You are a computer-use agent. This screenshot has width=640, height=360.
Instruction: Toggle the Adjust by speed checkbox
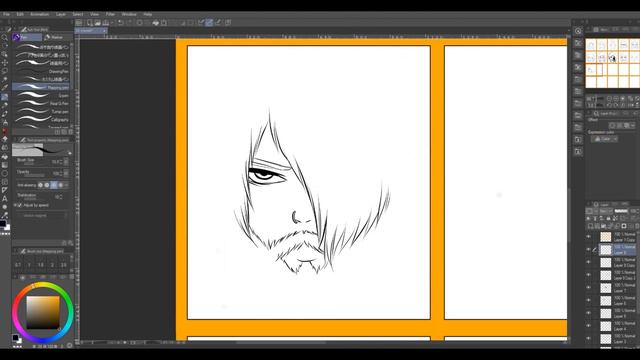[x=20, y=205]
